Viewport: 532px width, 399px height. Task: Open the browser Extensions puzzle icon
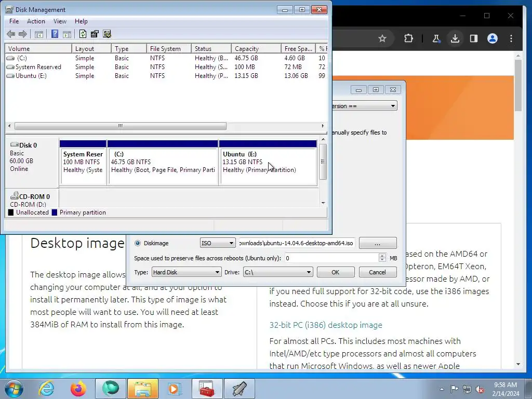(x=408, y=38)
